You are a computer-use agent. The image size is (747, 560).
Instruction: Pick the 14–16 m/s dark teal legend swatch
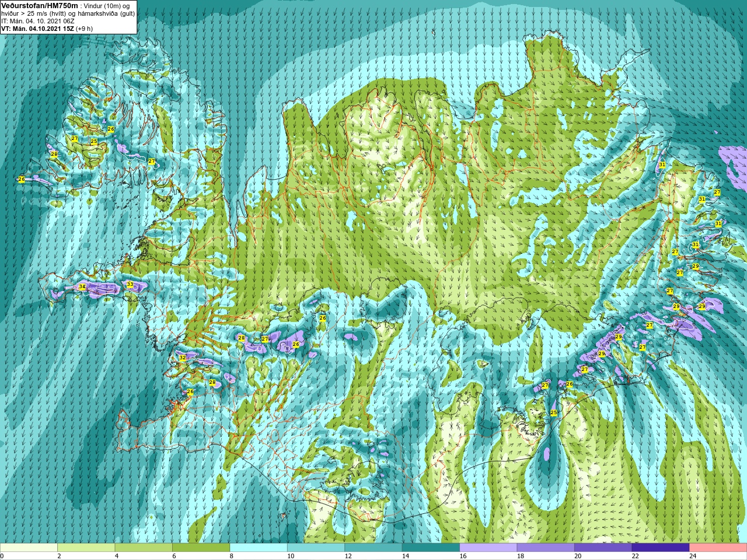click(x=431, y=548)
